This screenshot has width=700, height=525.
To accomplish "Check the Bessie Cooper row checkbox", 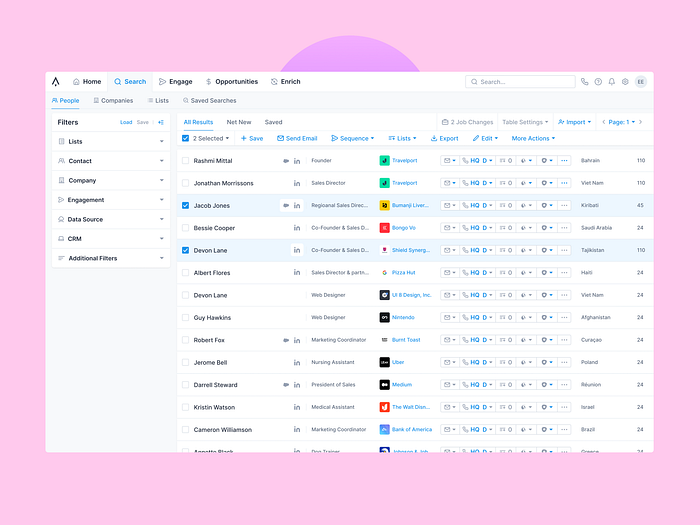I will 185,228.
